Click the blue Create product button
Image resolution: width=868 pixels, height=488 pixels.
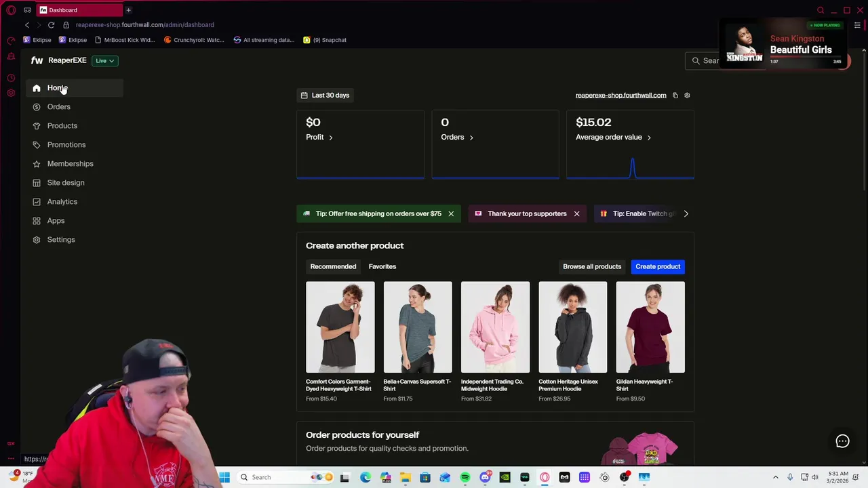pyautogui.click(x=658, y=266)
